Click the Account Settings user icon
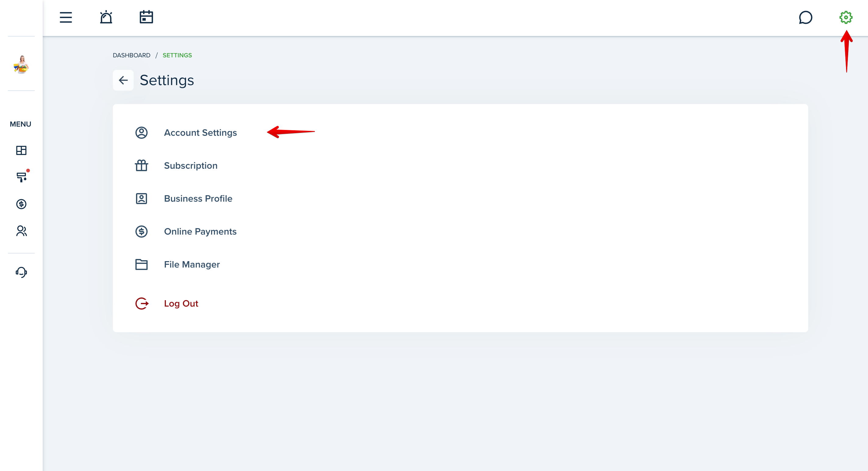Screen dimensions: 868x471 pyautogui.click(x=142, y=133)
